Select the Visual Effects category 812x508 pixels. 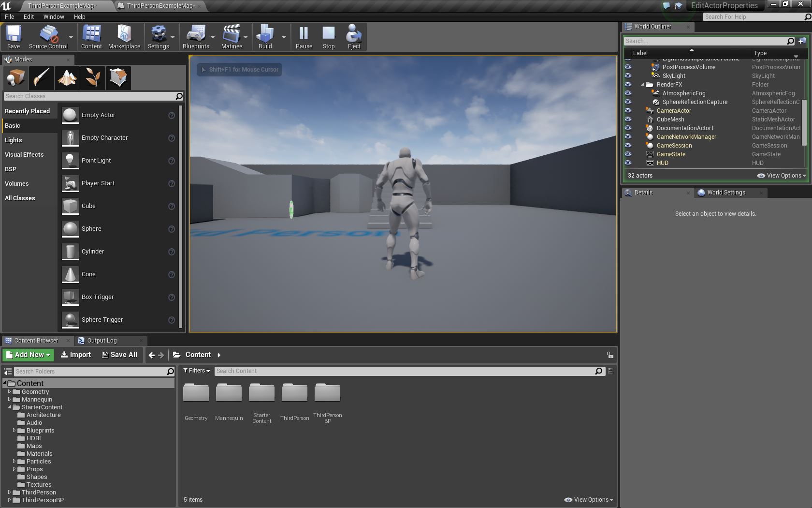(x=24, y=155)
